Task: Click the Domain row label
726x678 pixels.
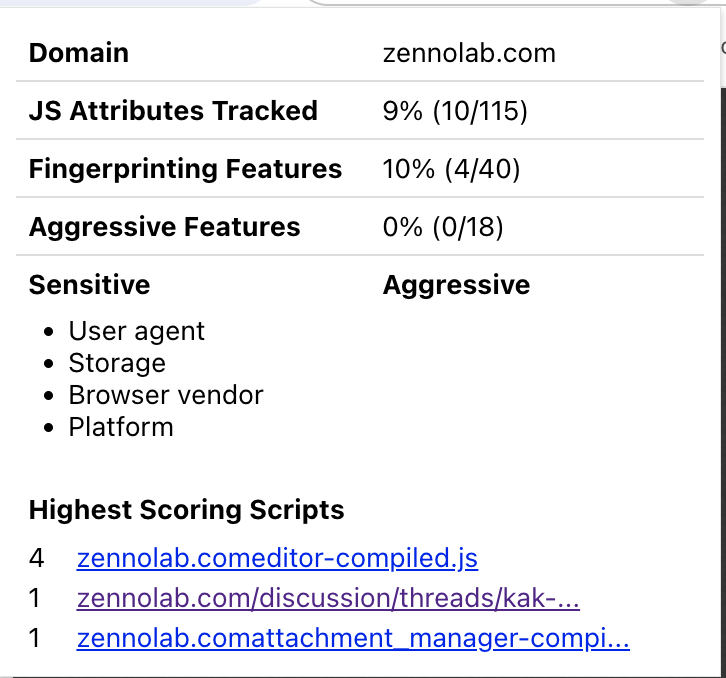Action: (79, 53)
